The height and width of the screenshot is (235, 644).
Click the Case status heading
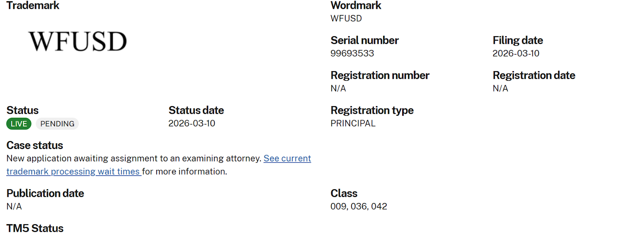35,145
